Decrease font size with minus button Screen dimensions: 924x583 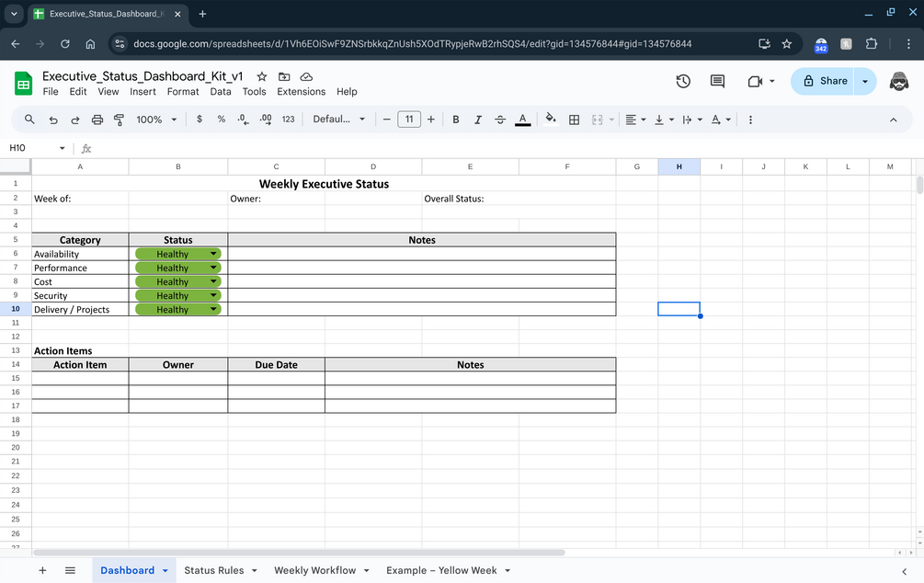pos(386,120)
